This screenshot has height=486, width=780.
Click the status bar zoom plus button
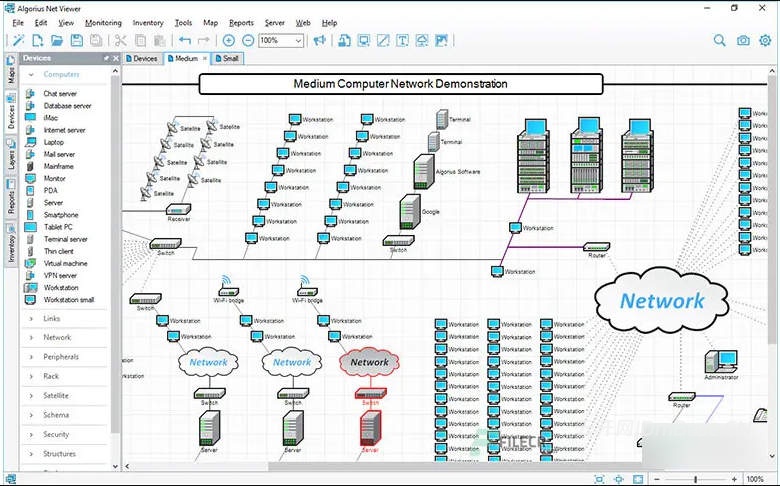click(734, 480)
